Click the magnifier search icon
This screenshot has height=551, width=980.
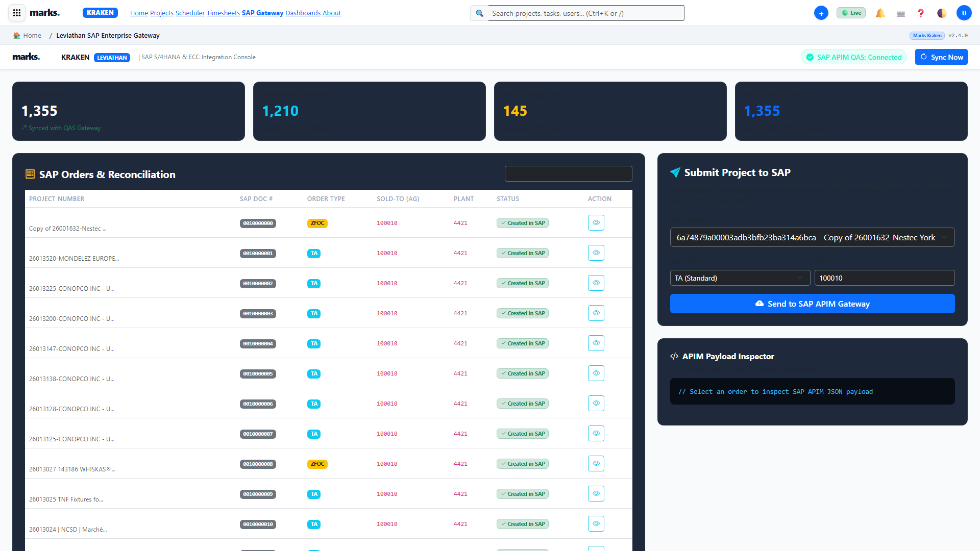tap(479, 13)
